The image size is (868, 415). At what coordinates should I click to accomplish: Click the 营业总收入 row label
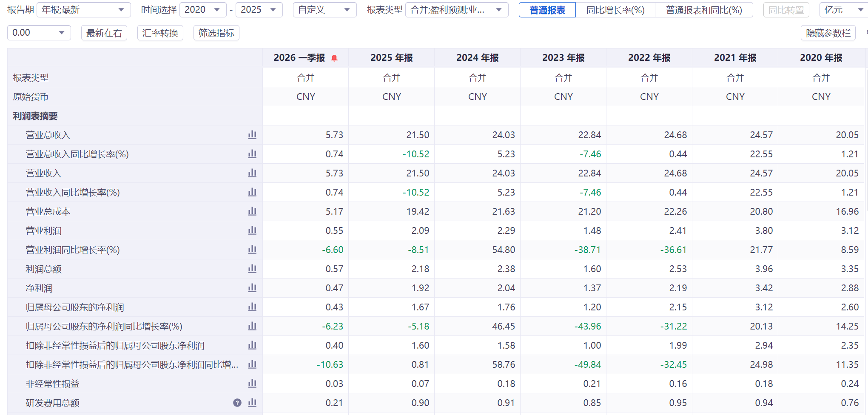click(x=48, y=135)
